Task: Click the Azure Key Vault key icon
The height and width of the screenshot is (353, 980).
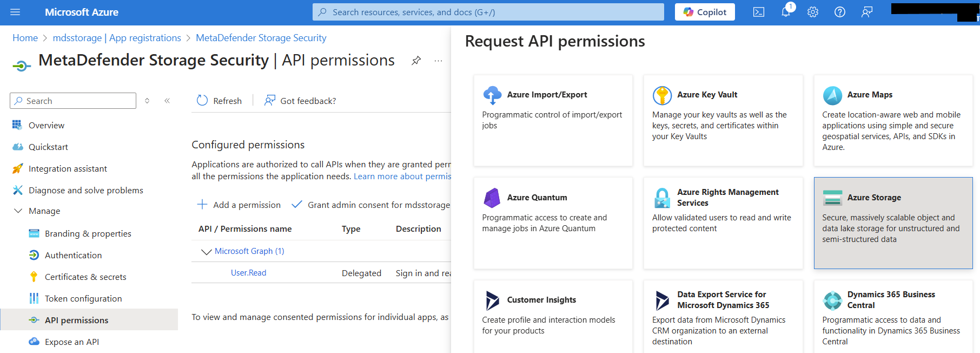Action: click(x=662, y=95)
